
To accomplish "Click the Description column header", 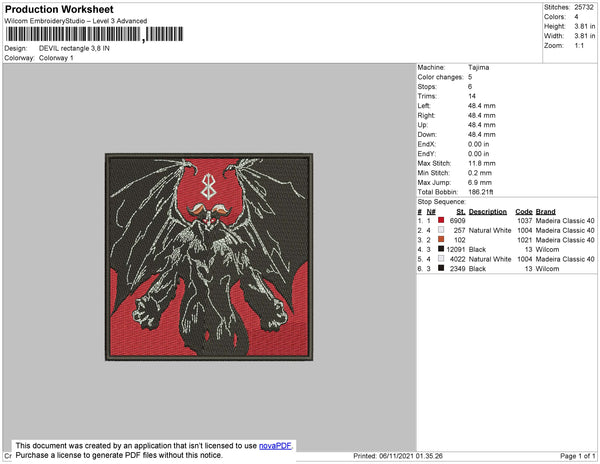I will [488, 212].
